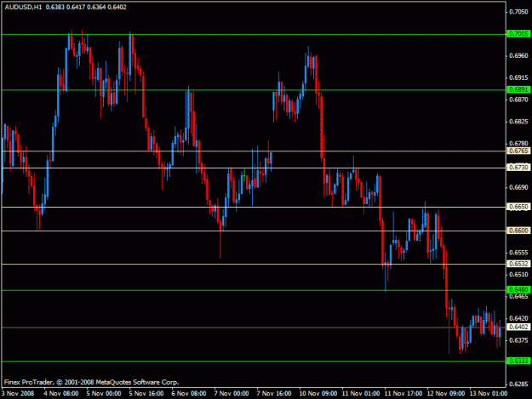Click the 0.6780 price scale value
This screenshot has width=532, height=399.
518,144
